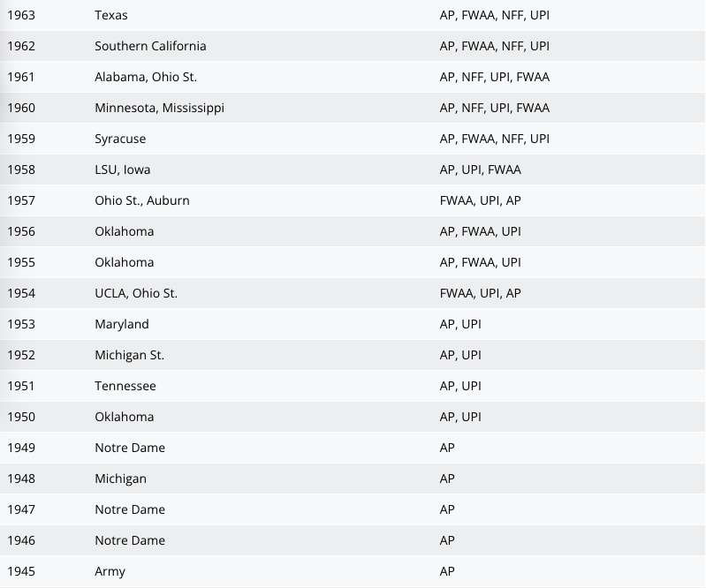Click the 1963 year cell
The image size is (706, 588).
(x=21, y=15)
